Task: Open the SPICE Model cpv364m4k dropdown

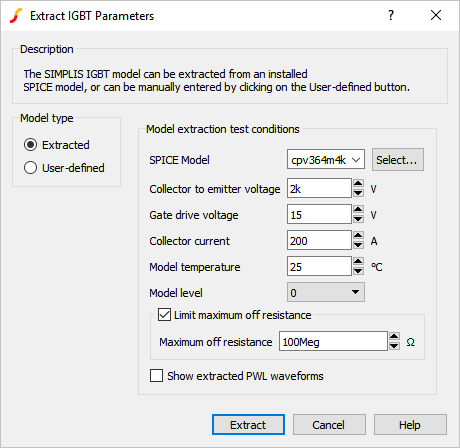Action: pos(326,160)
